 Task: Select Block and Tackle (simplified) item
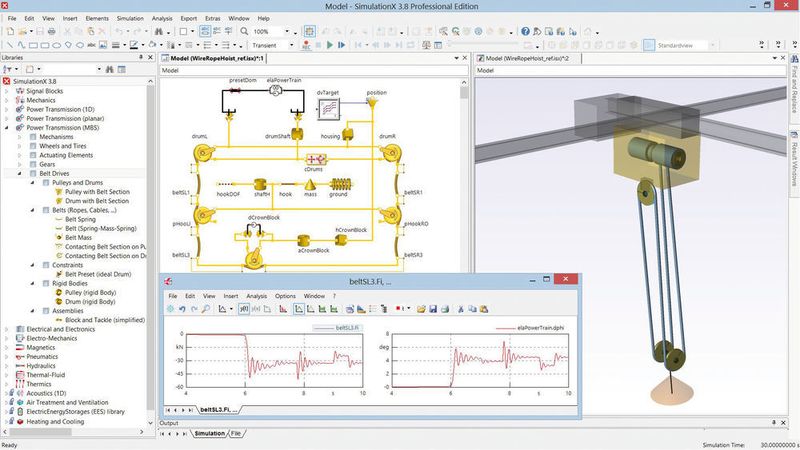point(105,320)
